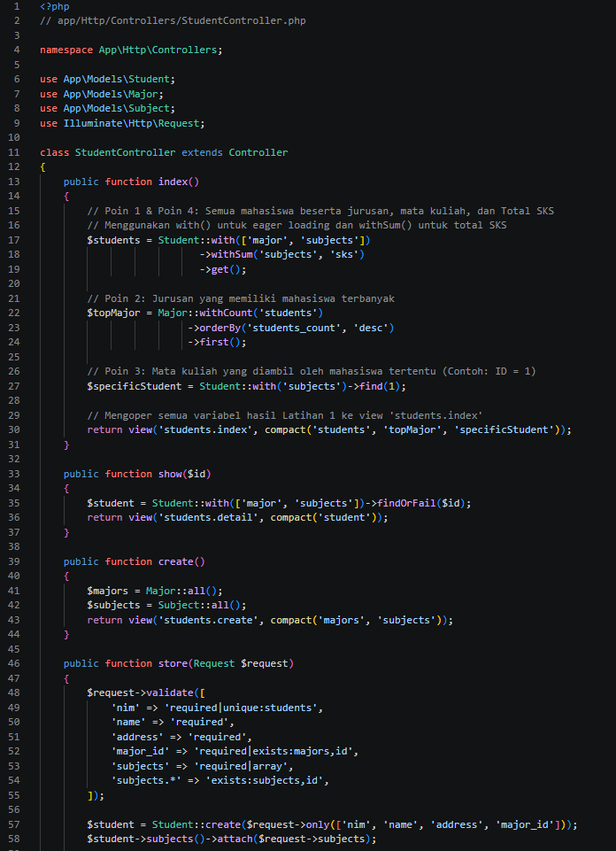
Task: Click the $students = Student::with assignment line
Action: 229,240
